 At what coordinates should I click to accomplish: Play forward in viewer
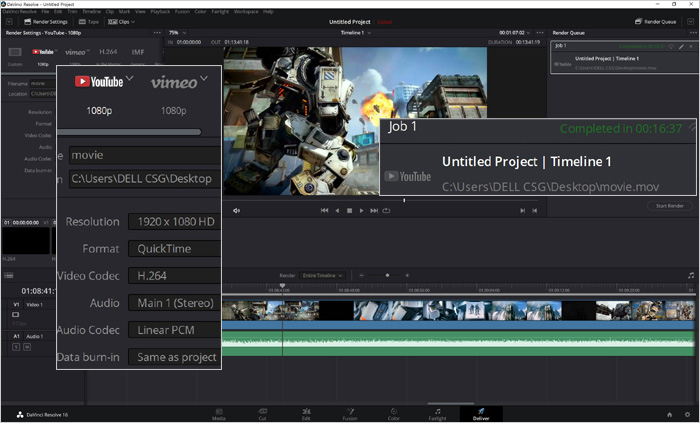coord(362,211)
